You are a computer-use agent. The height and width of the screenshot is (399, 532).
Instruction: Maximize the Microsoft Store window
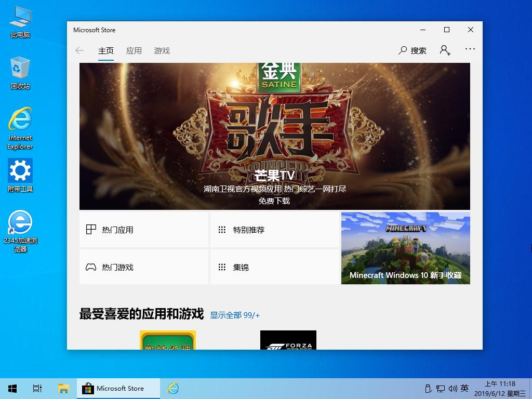[447, 30]
